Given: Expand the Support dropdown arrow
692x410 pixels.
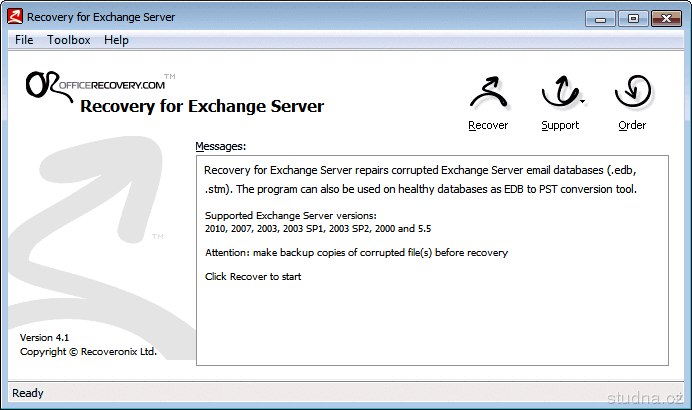Looking at the screenshot, I should 582,101.
